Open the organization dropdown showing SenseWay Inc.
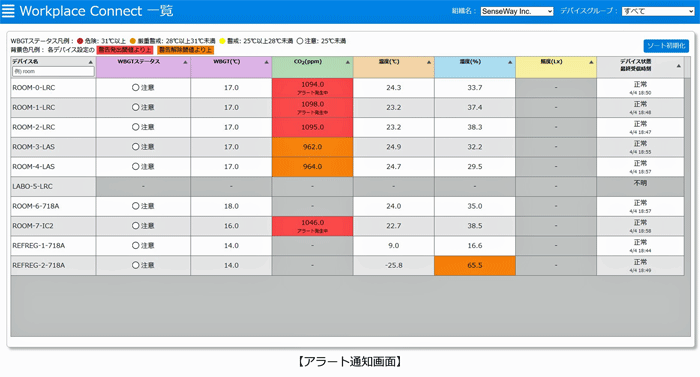700x377 pixels. (517, 11)
